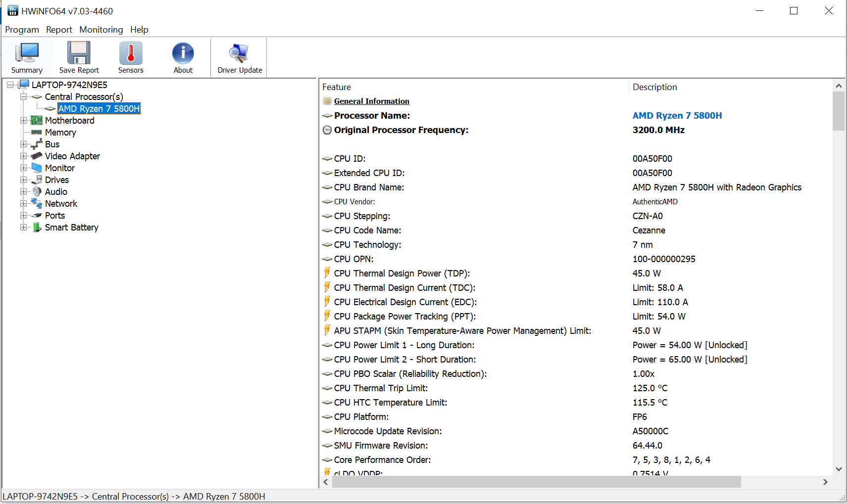Screen dimensions: 847x504
Task: Click lightning icon next to CPU Thermal Design Power
Action: pos(327,273)
